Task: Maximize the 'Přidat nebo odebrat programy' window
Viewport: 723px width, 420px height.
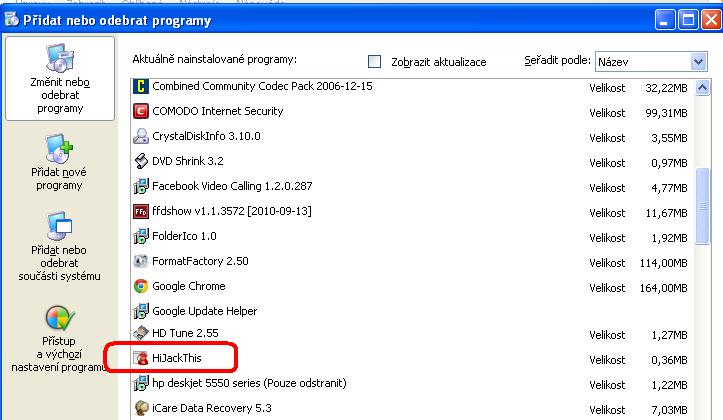Action: tap(688, 20)
